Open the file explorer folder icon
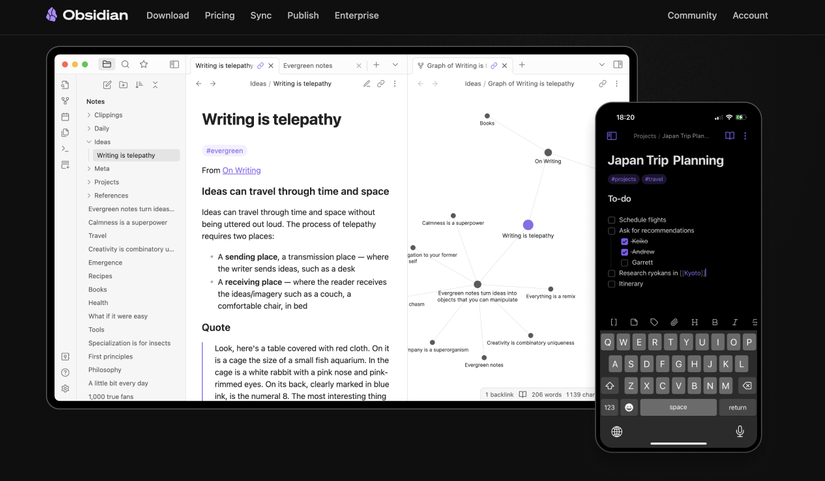Viewport: 825px width, 481px height. (x=107, y=64)
